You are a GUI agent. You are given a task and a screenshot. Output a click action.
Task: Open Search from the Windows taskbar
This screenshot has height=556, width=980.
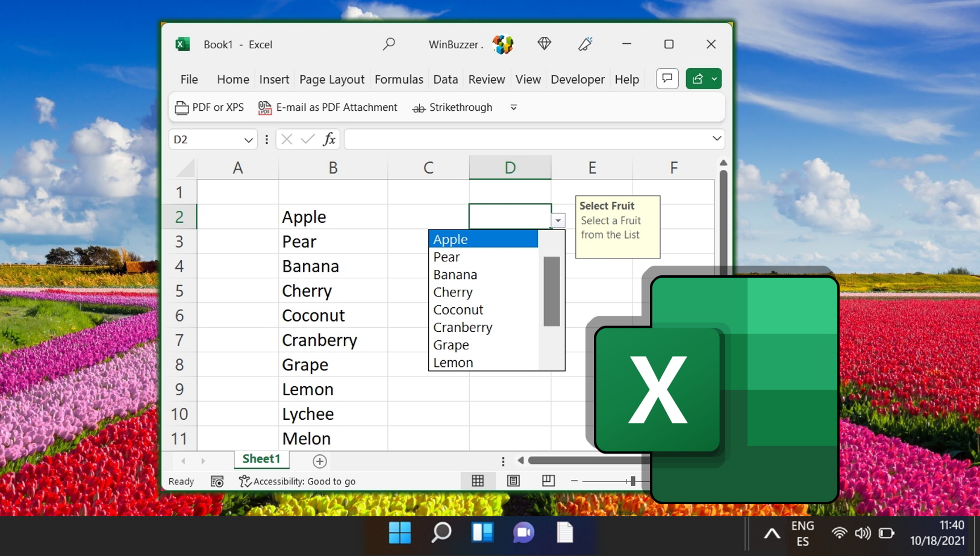click(x=440, y=533)
